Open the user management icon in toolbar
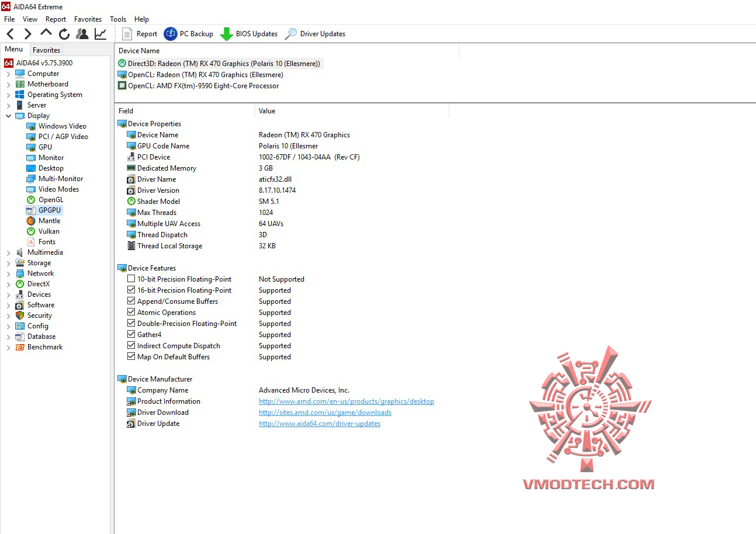The image size is (756, 534). click(x=82, y=34)
